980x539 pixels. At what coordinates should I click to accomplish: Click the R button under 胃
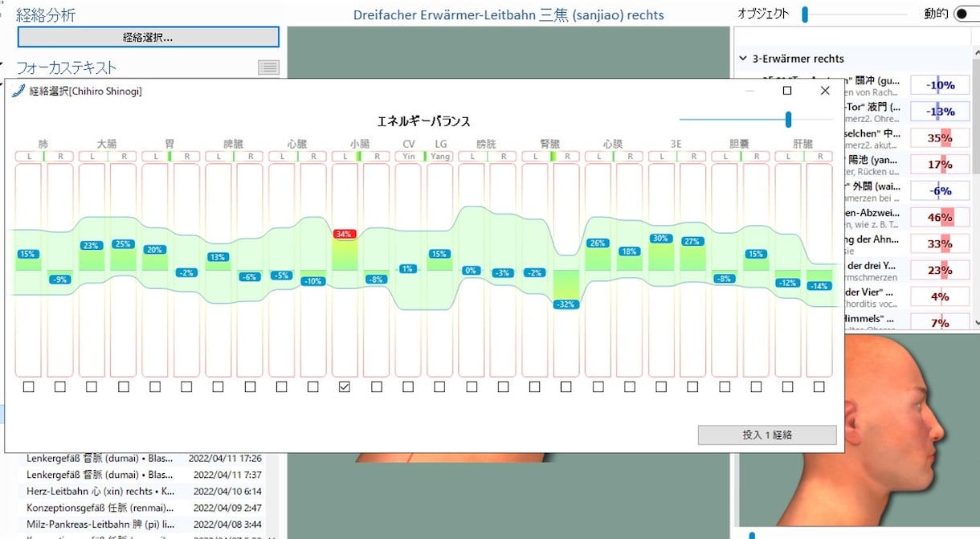(186, 157)
